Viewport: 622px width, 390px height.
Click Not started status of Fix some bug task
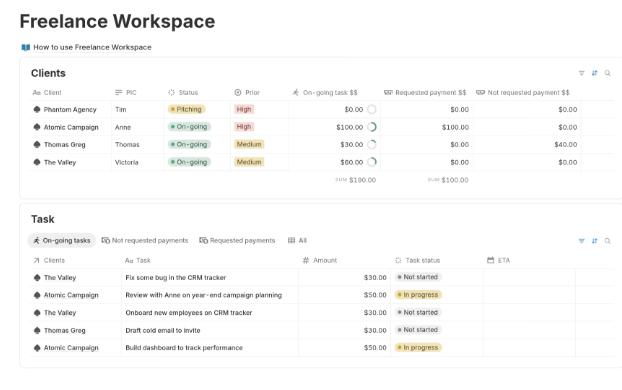point(418,277)
